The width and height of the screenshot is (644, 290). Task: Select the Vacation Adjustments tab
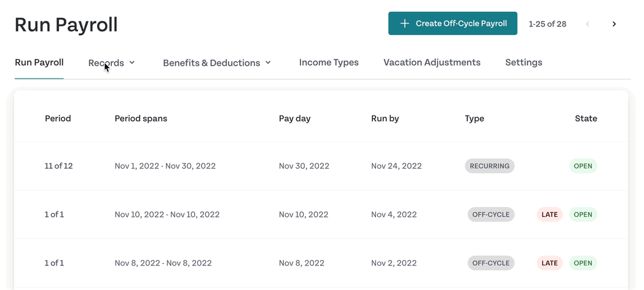pyautogui.click(x=432, y=63)
